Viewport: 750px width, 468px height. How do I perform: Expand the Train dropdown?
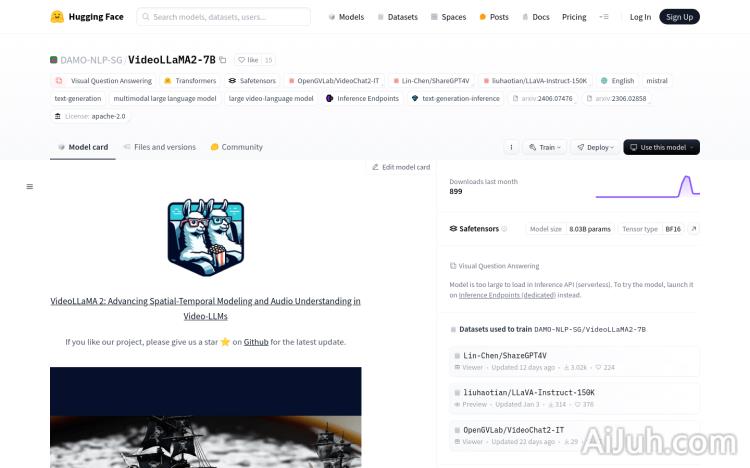544,147
